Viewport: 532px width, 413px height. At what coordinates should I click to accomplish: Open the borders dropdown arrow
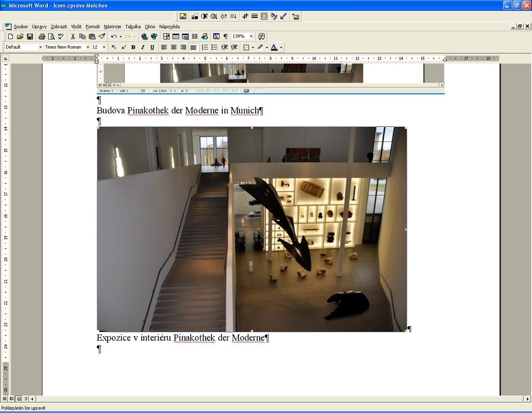253,47
